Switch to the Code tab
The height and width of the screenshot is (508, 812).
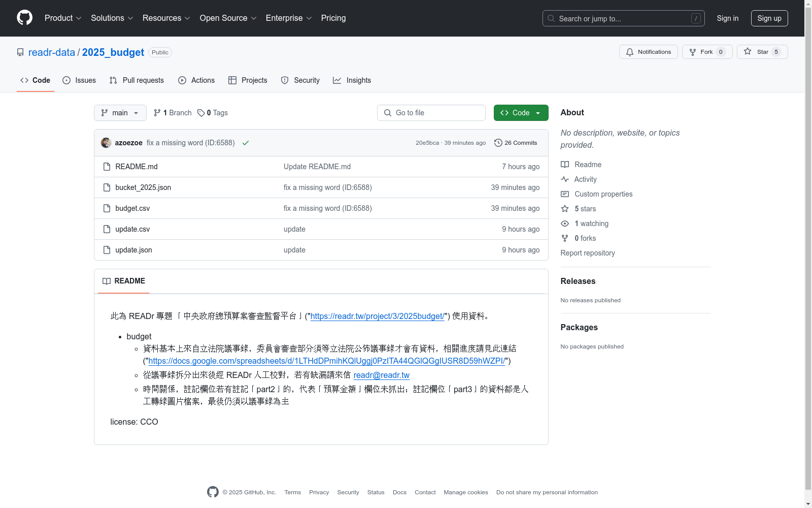tap(36, 80)
